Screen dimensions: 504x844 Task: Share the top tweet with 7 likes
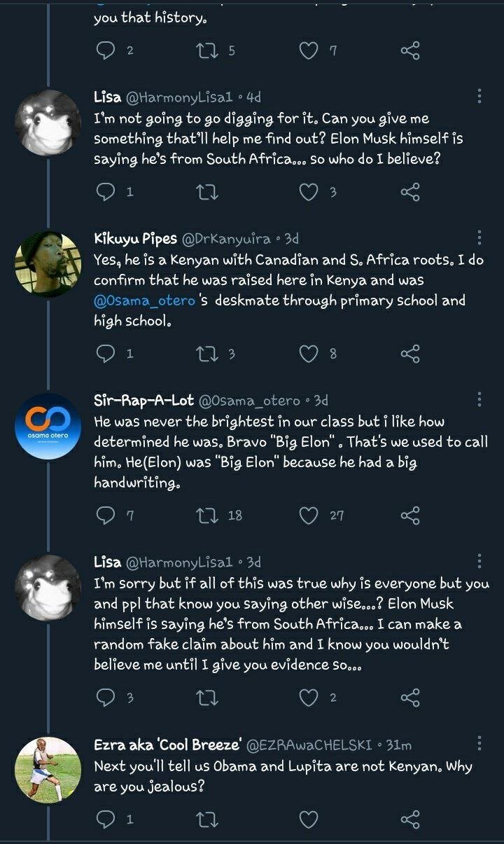pyautogui.click(x=410, y=50)
